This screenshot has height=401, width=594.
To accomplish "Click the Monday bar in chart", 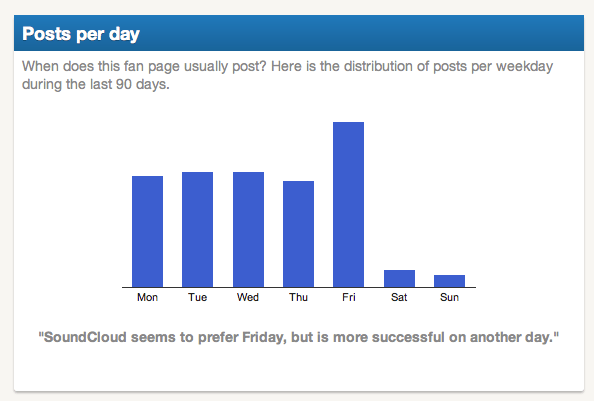I will [x=147, y=231].
